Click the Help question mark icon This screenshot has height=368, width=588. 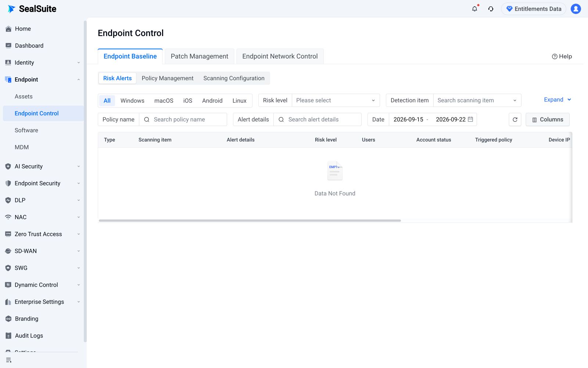pyautogui.click(x=555, y=56)
